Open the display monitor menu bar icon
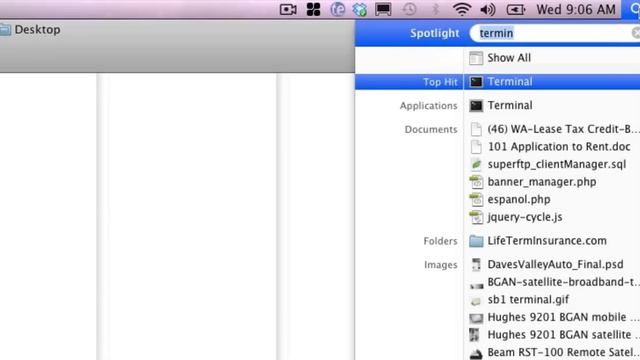The image size is (640, 360). (x=383, y=9)
